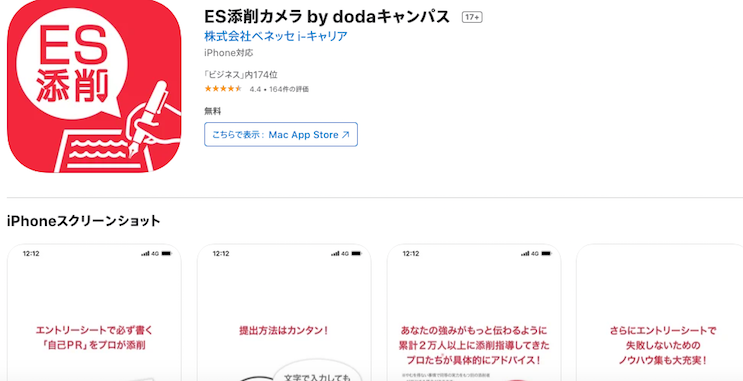Click the ES添削 red app icon
The width and height of the screenshot is (743, 381).
click(x=94, y=86)
